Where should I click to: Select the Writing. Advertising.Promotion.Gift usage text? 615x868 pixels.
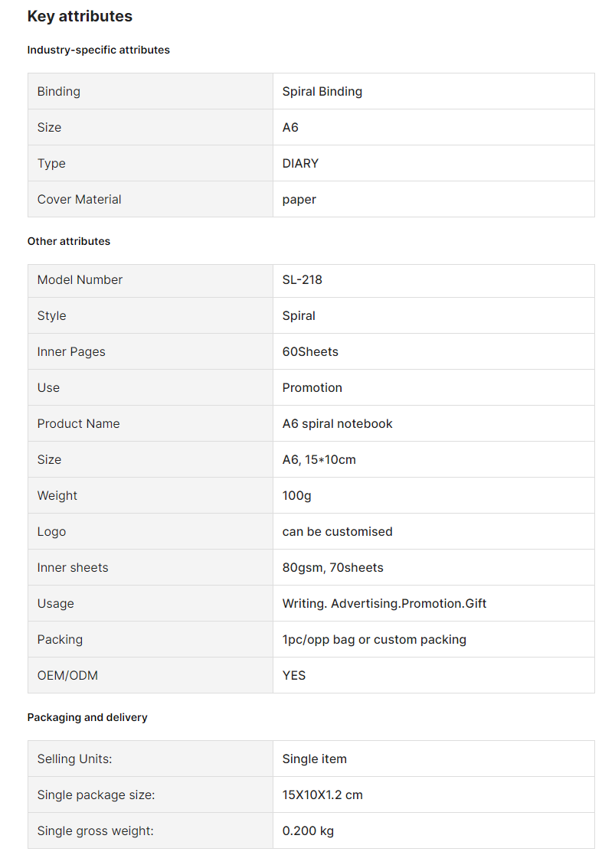(384, 603)
